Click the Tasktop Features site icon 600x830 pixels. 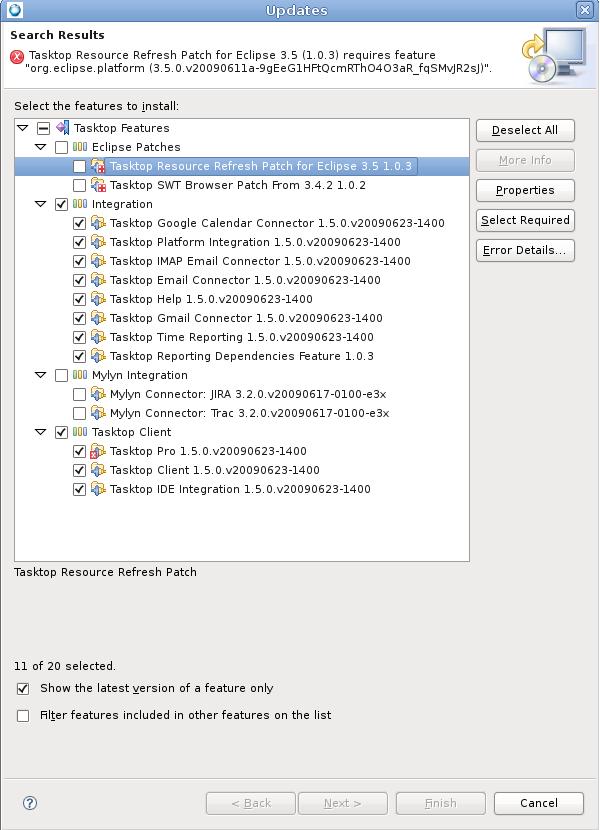[62, 128]
